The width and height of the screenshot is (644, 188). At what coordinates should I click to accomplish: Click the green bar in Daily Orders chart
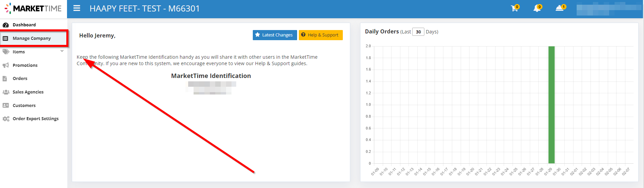551,105
